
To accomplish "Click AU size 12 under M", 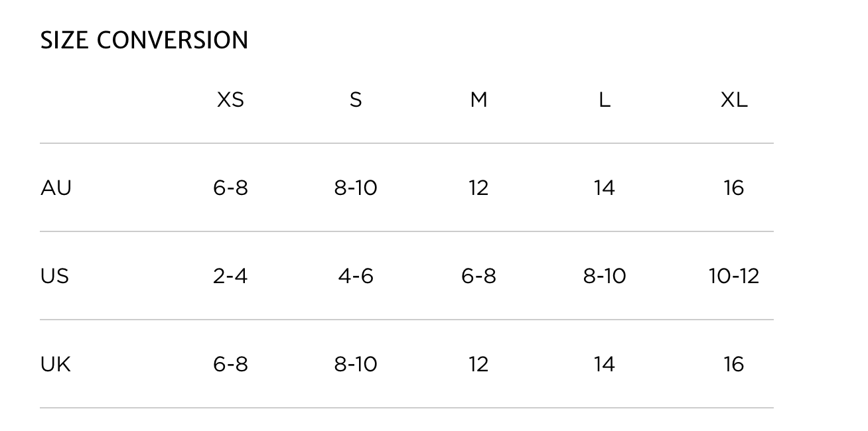I will pyautogui.click(x=478, y=188).
